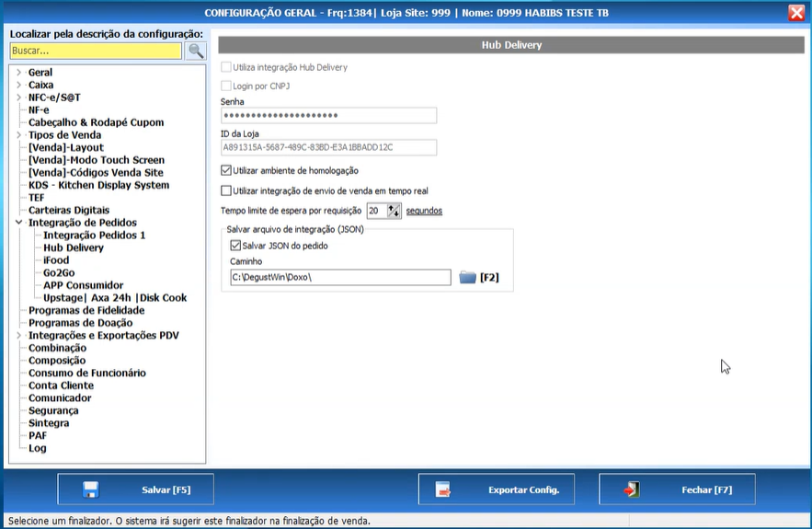This screenshot has width=812, height=529.
Task: Uncheck Utilizar ambiente de homologação
Action: point(226,170)
